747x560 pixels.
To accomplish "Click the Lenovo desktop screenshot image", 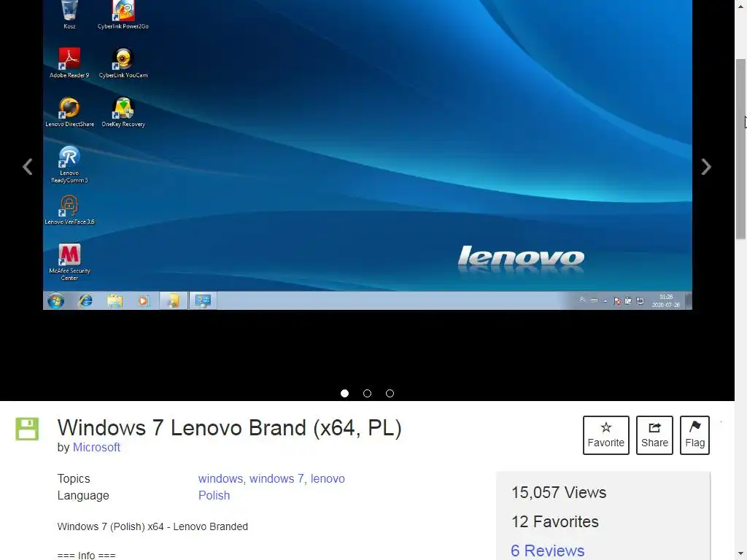I will tap(368, 155).
